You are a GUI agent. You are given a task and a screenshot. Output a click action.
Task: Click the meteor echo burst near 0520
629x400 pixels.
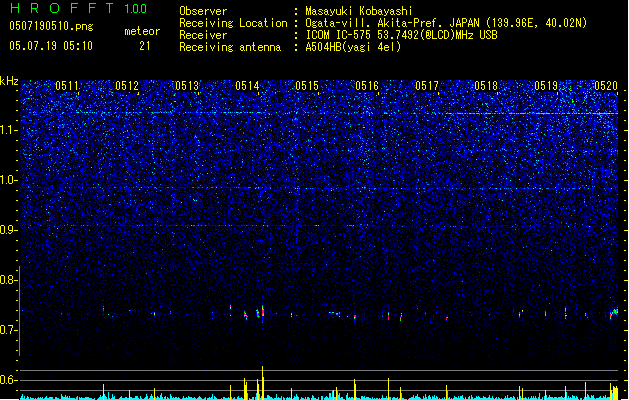coord(614,313)
